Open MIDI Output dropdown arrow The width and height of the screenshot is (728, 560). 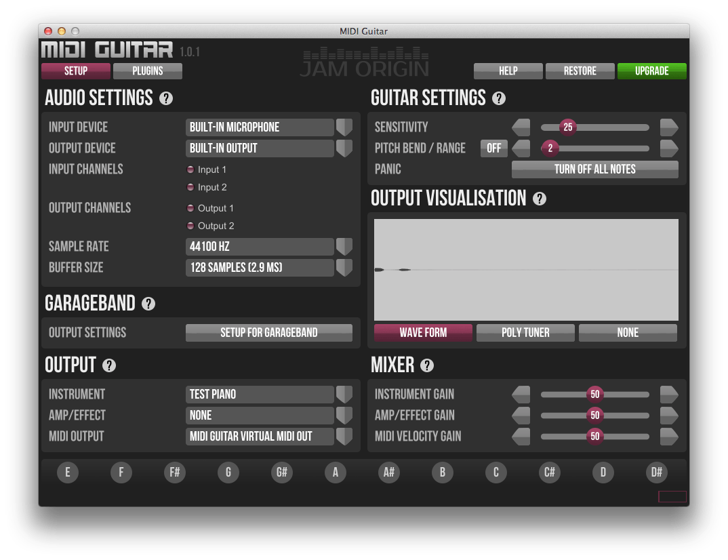coord(344,437)
